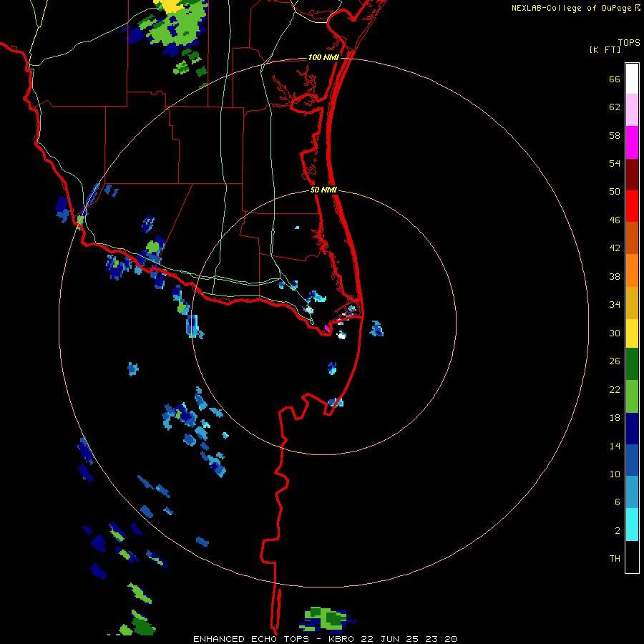Click the 50 NMI range ring label
The height and width of the screenshot is (644, 644).
(323, 190)
